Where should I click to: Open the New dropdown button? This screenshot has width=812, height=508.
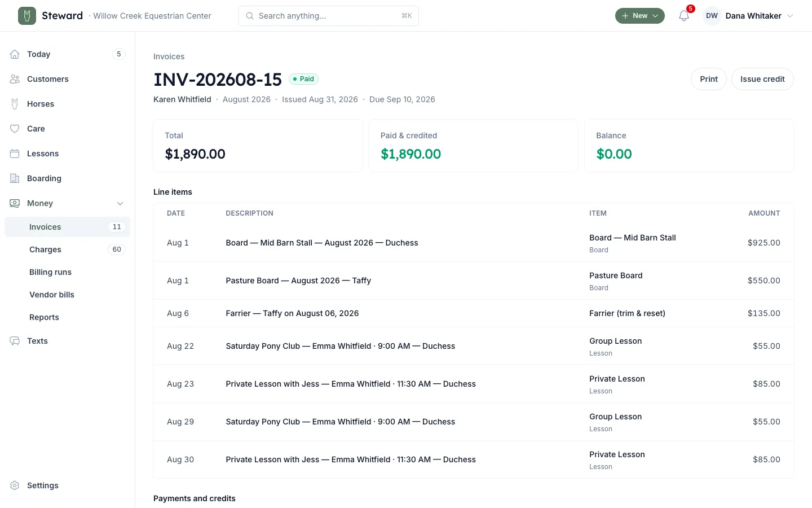pos(640,16)
